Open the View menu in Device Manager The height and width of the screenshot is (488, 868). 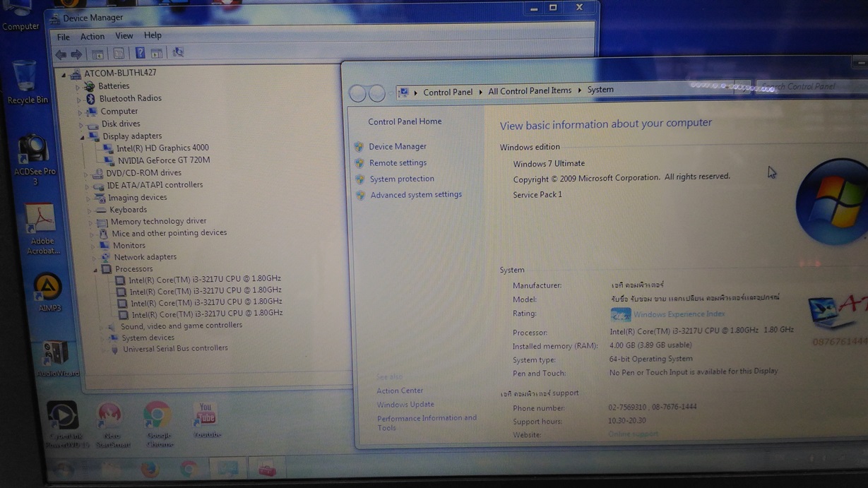click(x=124, y=35)
